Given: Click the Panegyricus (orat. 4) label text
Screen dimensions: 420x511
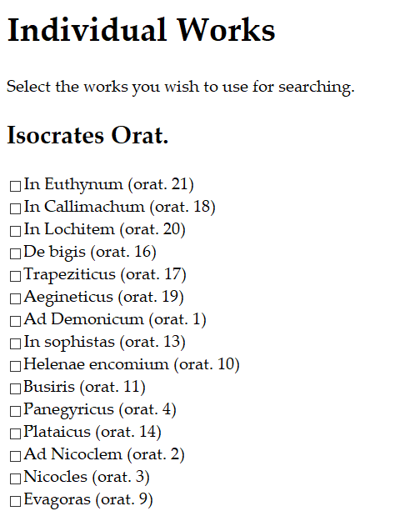Looking at the screenshot, I should [x=100, y=410].
